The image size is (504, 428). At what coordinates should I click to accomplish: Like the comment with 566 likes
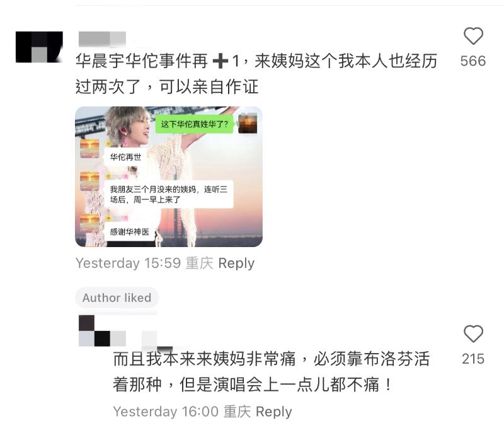click(x=473, y=36)
